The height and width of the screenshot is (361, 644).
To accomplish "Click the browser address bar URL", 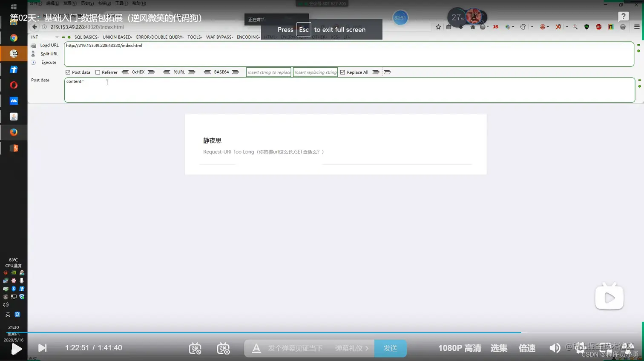I will click(87, 27).
